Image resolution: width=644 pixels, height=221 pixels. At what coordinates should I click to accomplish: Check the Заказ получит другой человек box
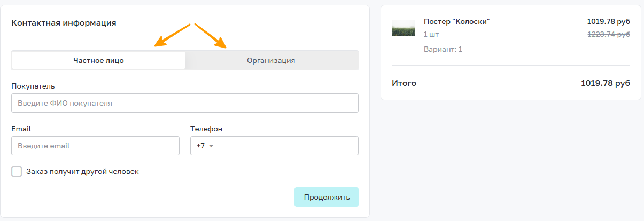coord(17,171)
